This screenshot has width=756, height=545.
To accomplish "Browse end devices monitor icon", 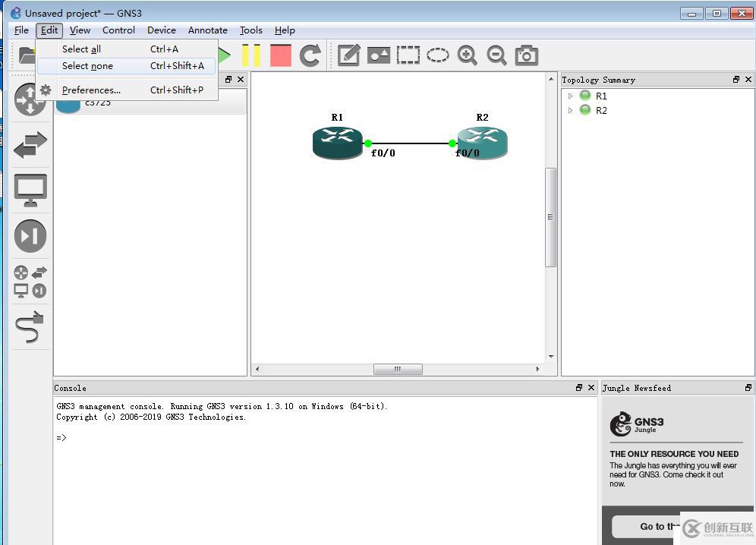I will tap(30, 191).
